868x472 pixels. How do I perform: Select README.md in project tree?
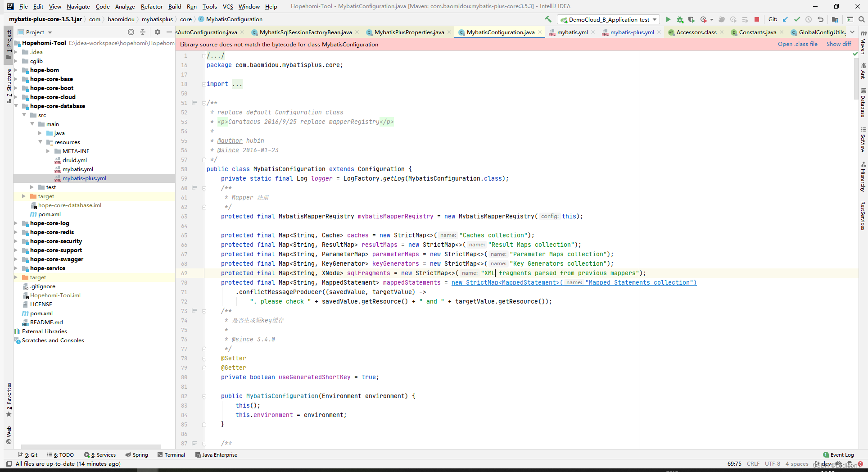pos(46,322)
